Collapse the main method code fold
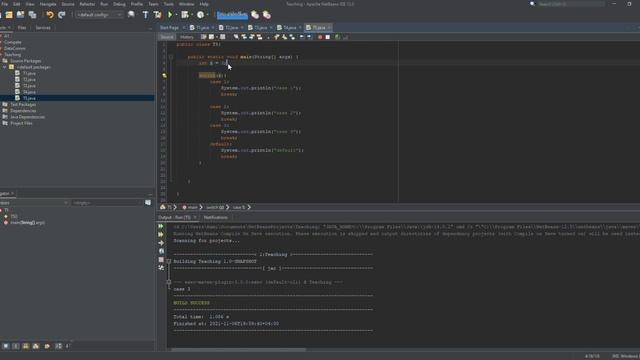Image resolution: width=640 pixels, height=360 pixels. [171, 57]
